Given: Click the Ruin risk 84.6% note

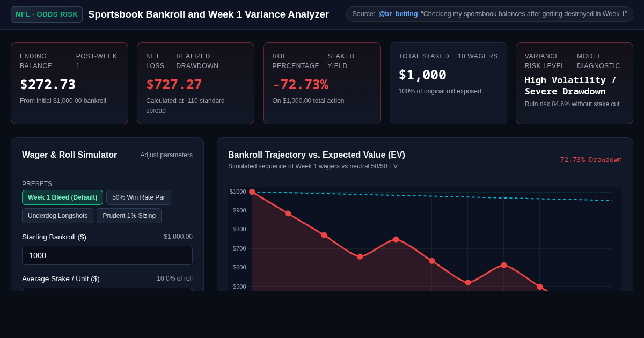Looking at the screenshot, I should click(572, 104).
